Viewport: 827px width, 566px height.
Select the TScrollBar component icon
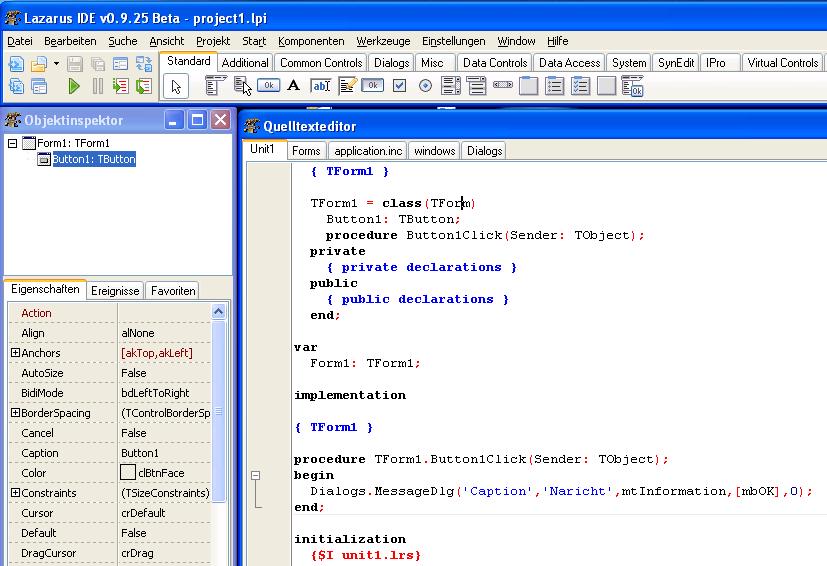(502, 86)
